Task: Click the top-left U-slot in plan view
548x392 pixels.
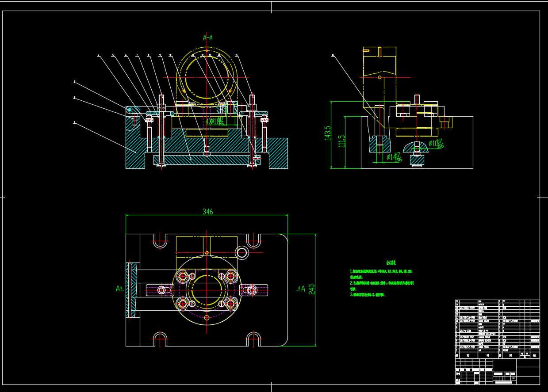Action: [160, 241]
